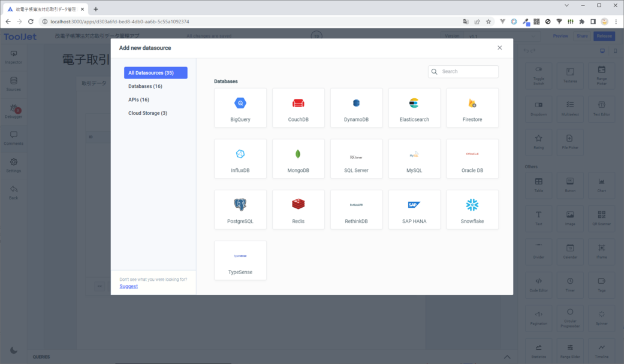Viewport: 624px width, 364px height.
Task: Choose the TypeSense datasource
Action: pyautogui.click(x=240, y=260)
